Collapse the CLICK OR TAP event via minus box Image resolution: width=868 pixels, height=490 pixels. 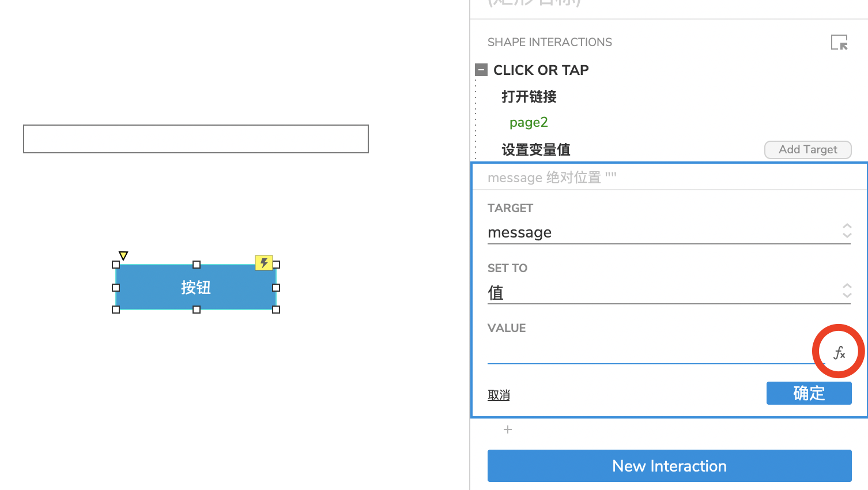pyautogui.click(x=481, y=69)
